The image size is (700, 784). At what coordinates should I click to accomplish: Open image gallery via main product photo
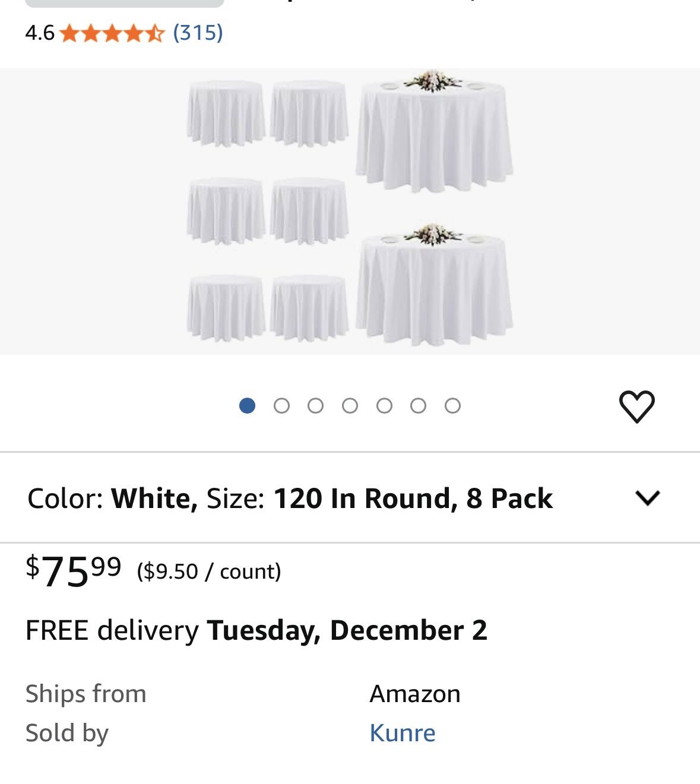coord(350,208)
